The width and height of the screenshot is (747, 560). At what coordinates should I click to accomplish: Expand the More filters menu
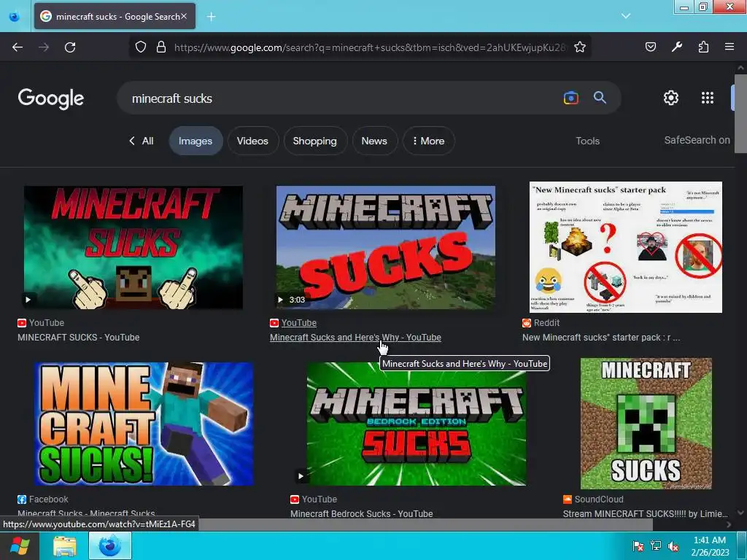429,141
